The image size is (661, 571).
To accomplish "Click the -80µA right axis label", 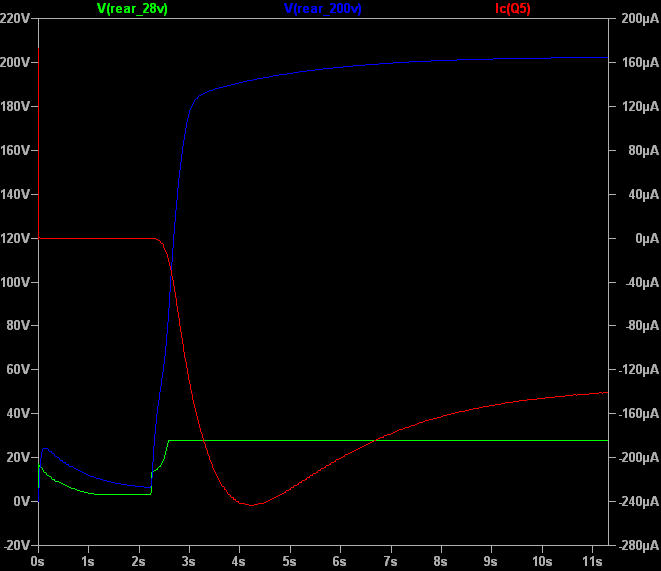I will (x=642, y=326).
